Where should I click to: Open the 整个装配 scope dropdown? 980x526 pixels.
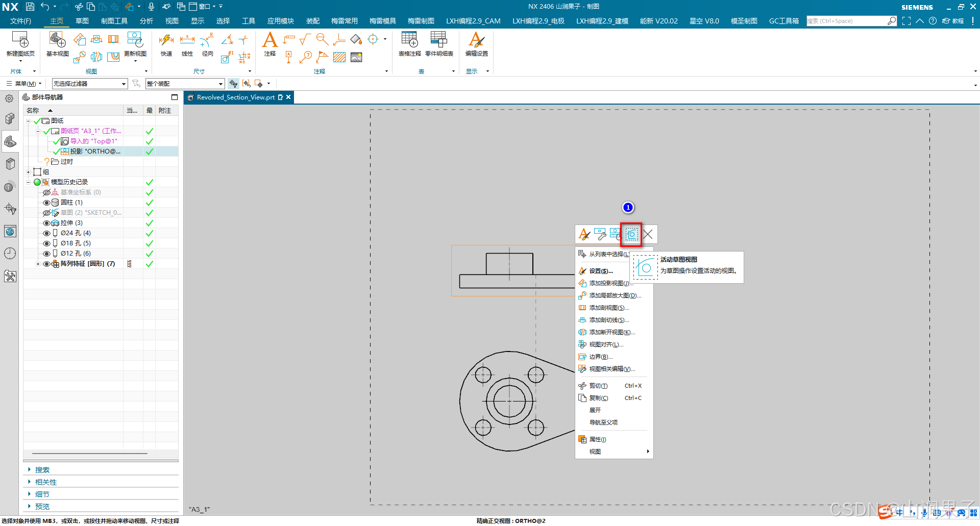(x=185, y=84)
